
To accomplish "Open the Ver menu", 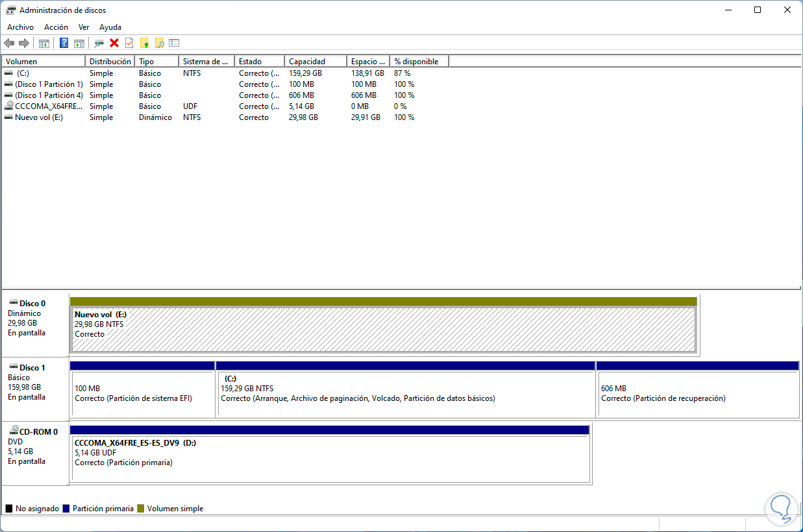I will tap(84, 27).
